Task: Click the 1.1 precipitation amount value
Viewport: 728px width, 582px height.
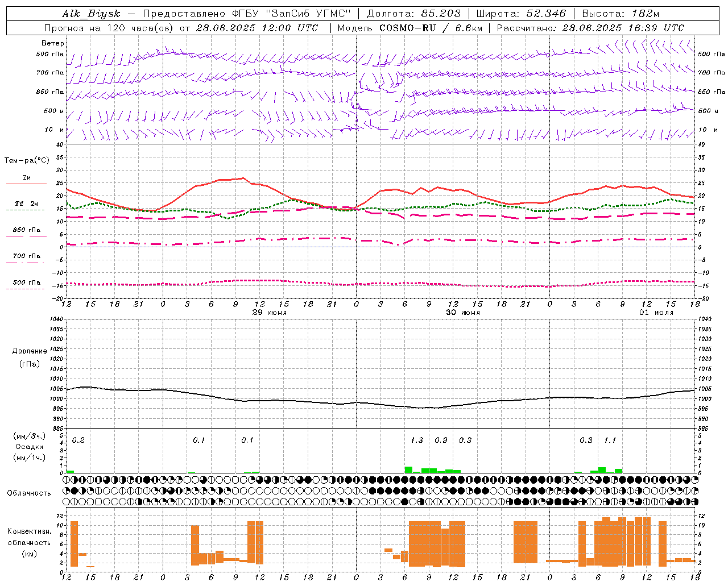Action: point(610,440)
